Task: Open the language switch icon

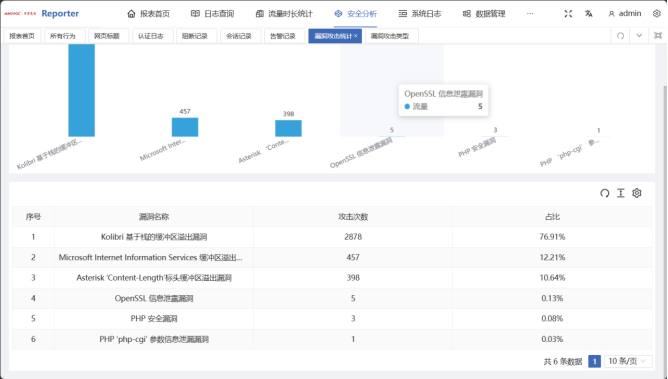Action: (x=588, y=14)
